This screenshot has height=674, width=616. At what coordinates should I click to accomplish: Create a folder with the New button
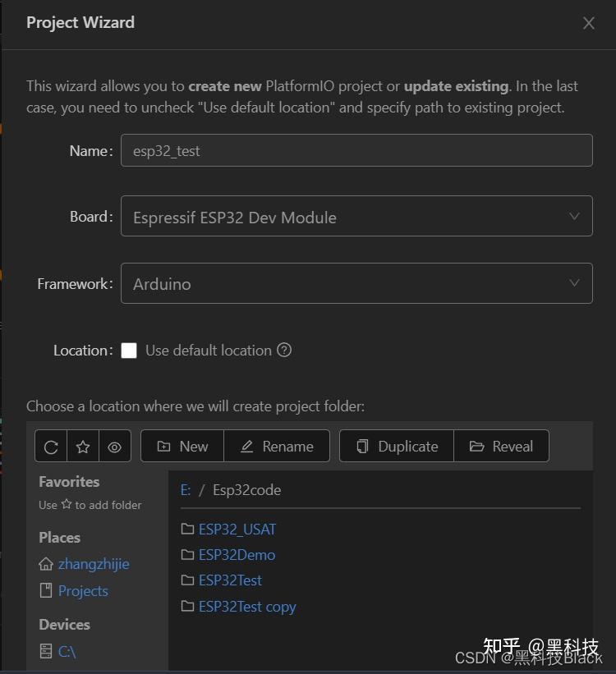point(181,446)
